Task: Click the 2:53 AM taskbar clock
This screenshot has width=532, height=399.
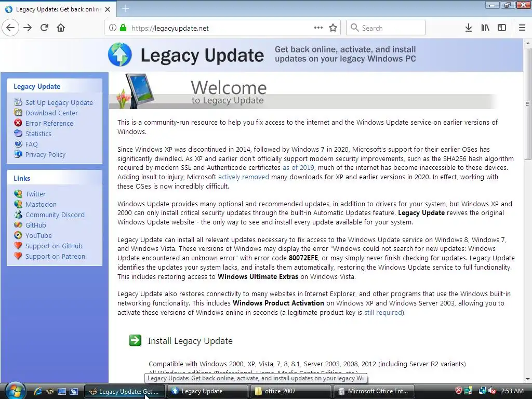Action: click(x=512, y=391)
